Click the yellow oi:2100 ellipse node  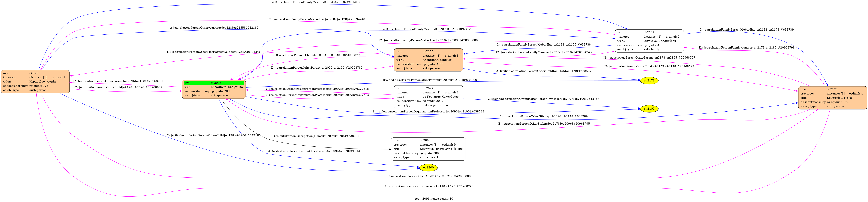(649, 109)
